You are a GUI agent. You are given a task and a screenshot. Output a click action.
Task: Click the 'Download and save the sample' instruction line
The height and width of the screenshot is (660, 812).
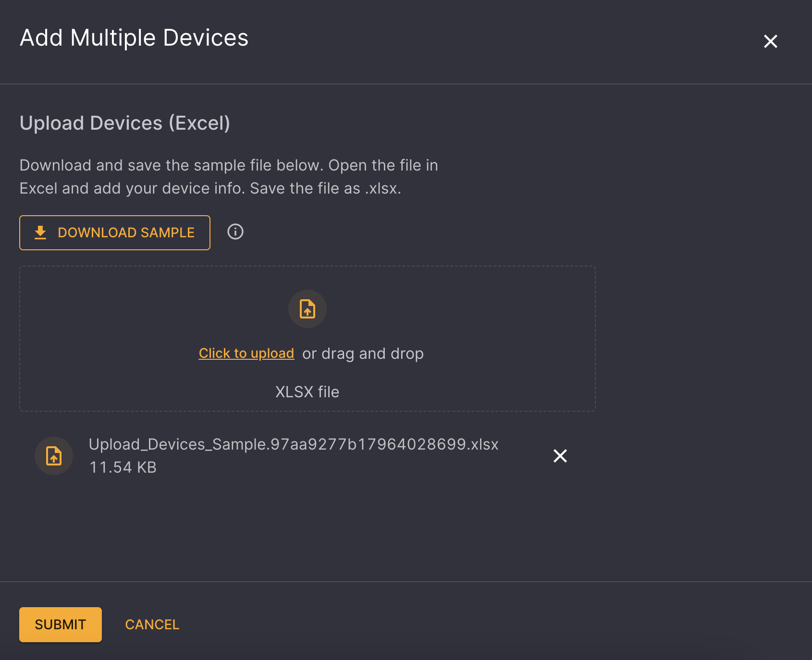tap(229, 165)
